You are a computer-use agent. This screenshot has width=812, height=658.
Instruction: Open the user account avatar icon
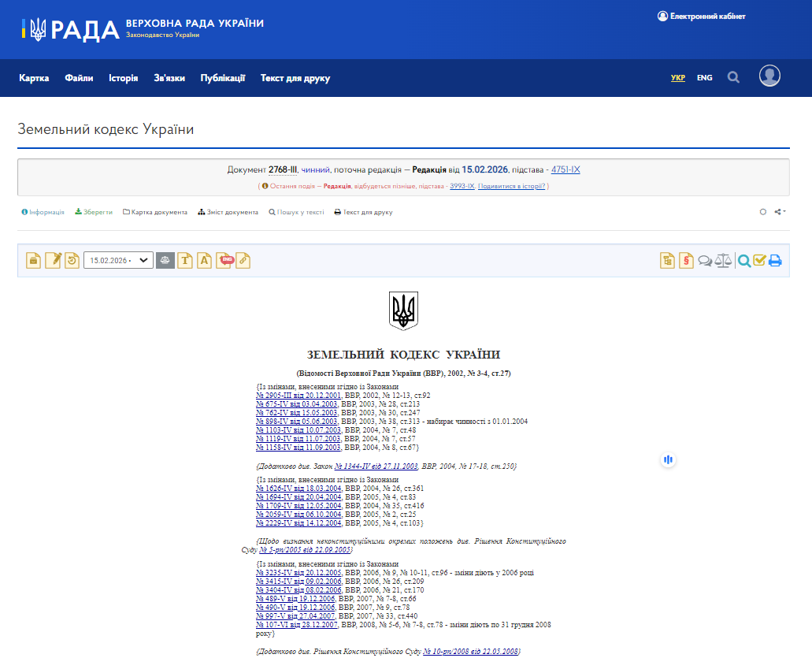pyautogui.click(x=769, y=76)
